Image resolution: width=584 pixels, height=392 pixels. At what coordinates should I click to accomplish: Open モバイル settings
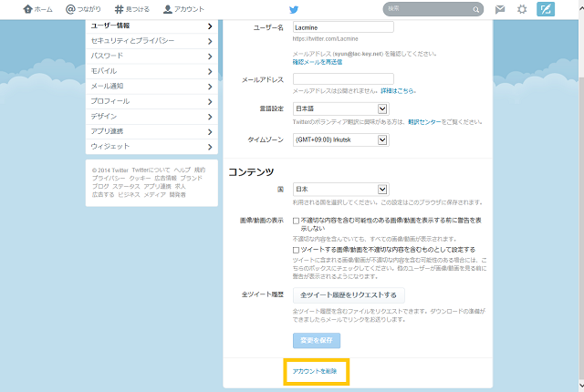151,71
